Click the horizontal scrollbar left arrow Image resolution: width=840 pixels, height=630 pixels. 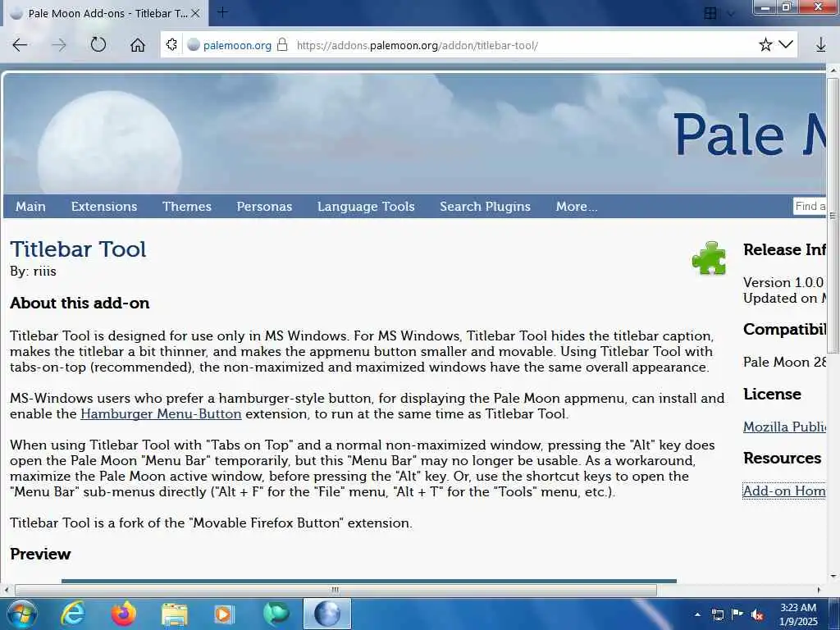point(7,590)
